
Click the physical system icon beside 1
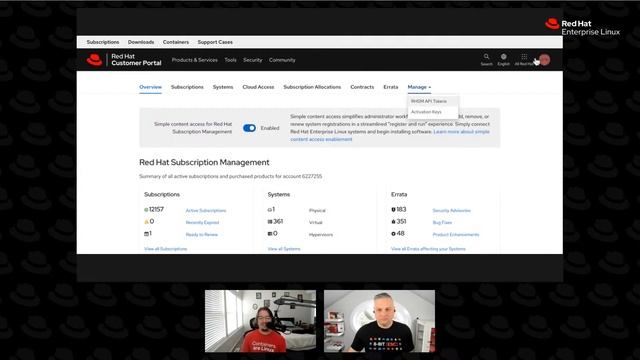click(x=269, y=209)
